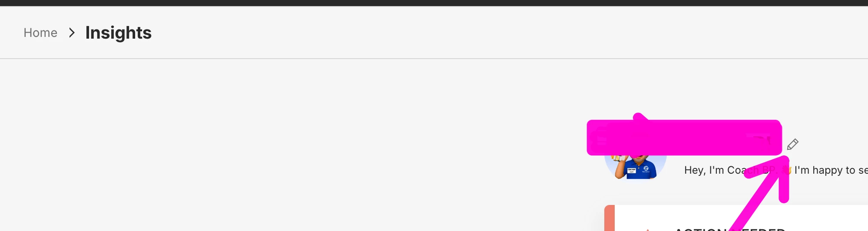Click the breadcrumb chevron after Home
This screenshot has width=868, height=231.
[72, 33]
